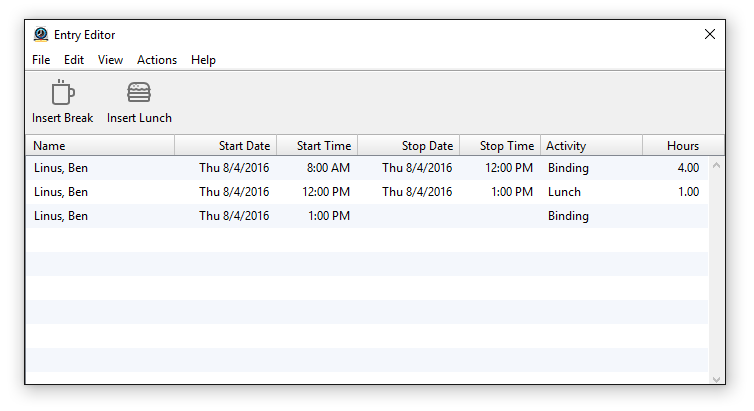The height and width of the screenshot is (411, 754).
Task: Click the Insert Break coffee cup icon
Action: coord(63,92)
